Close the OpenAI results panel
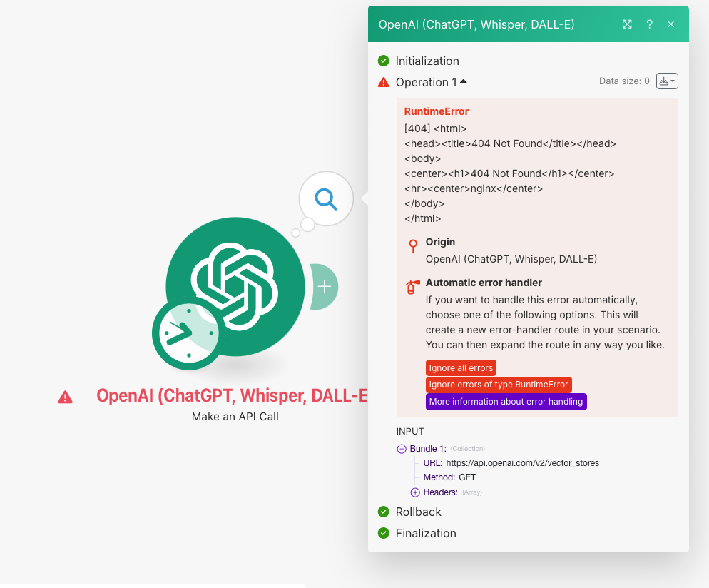This screenshot has width=709, height=588. click(x=671, y=24)
